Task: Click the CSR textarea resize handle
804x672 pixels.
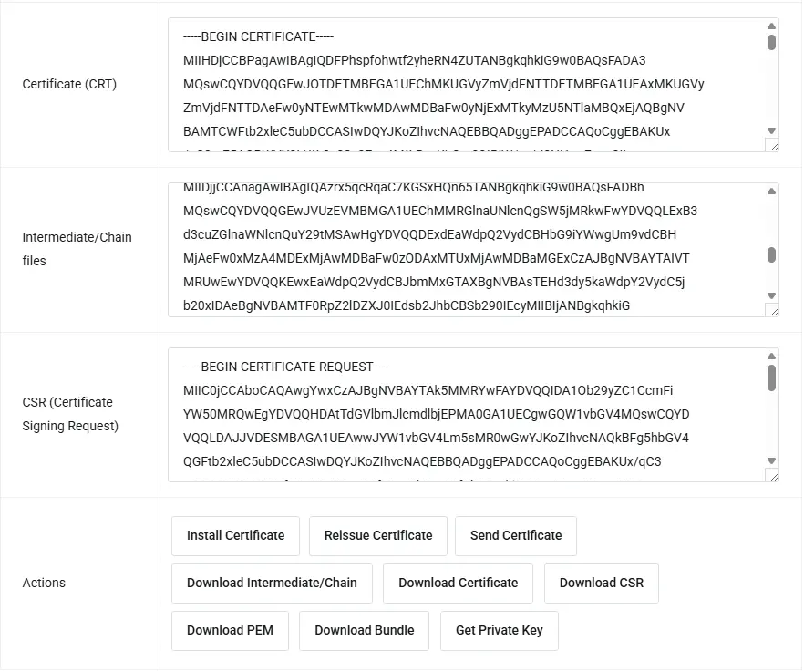Action: [773, 476]
